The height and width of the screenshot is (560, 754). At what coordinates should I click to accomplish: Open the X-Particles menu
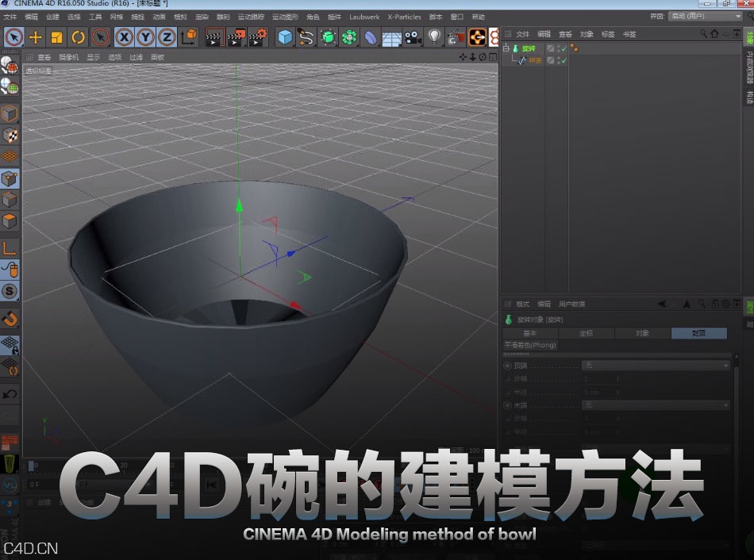(x=404, y=17)
